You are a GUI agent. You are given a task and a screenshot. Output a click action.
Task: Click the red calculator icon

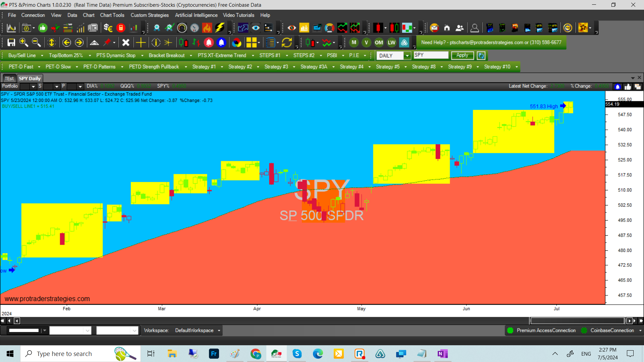coord(121,28)
